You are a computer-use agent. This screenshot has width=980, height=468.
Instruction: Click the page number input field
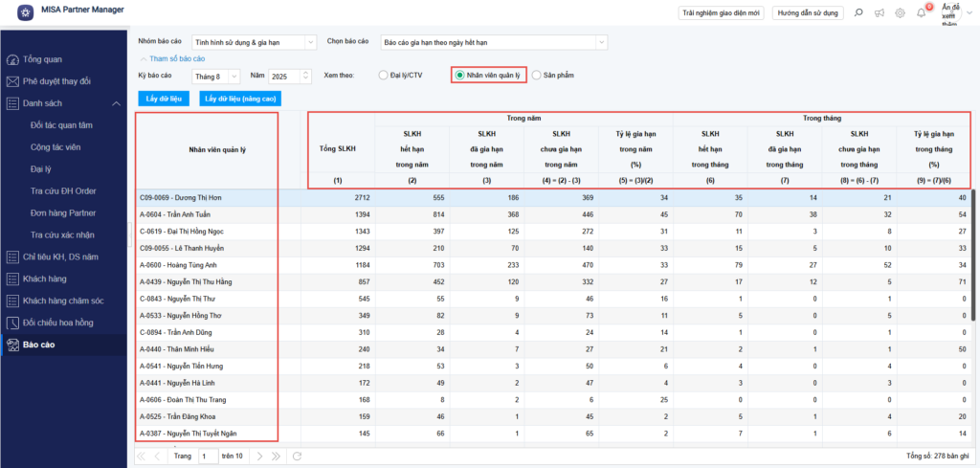click(208, 457)
